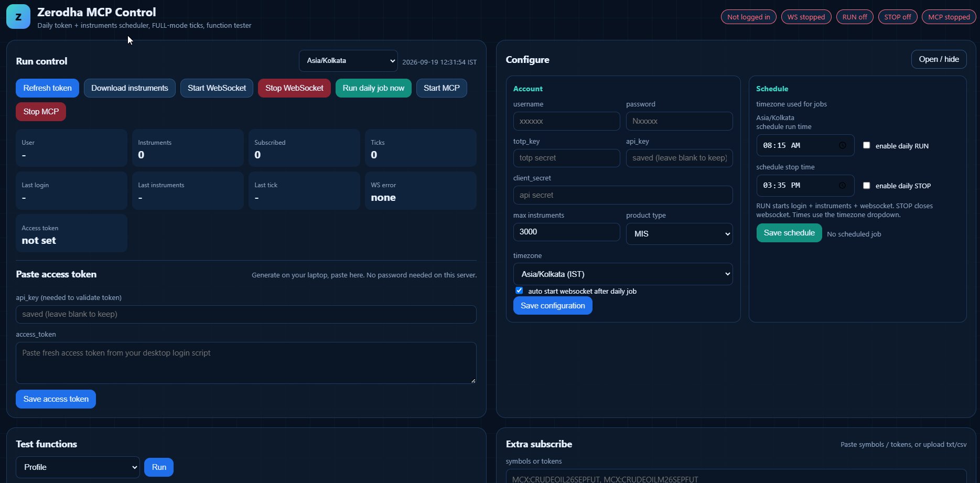Open the Asia/Kolkata timezone dropdown in Run control
980x483 pixels.
click(x=348, y=61)
